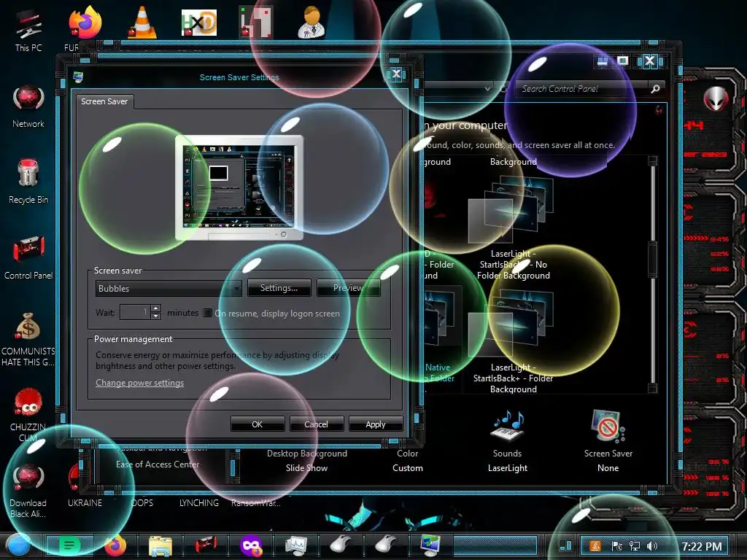747x560 pixels.
Task: Click the Alienware head icon on right panel
Action: click(x=716, y=99)
